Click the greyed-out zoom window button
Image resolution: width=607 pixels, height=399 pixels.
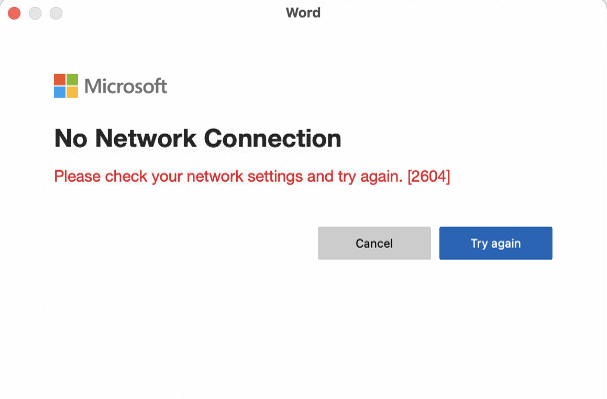[56, 13]
